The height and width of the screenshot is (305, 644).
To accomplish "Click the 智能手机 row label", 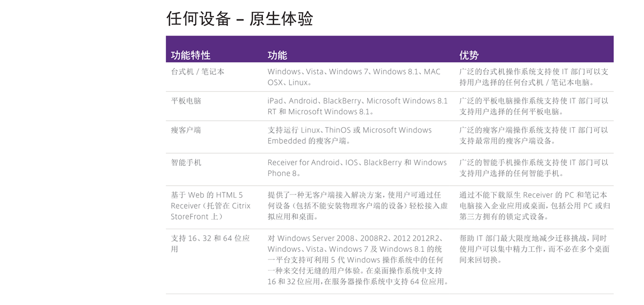I will tap(186, 162).
